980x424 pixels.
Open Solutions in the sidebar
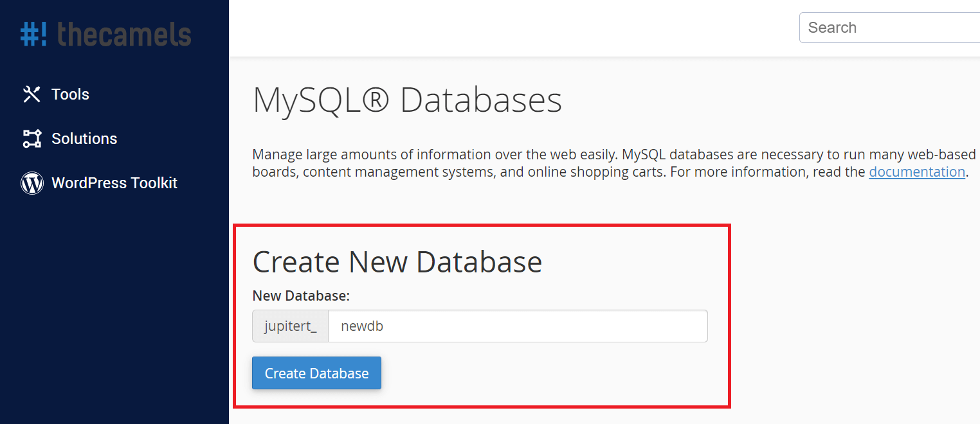[84, 139]
